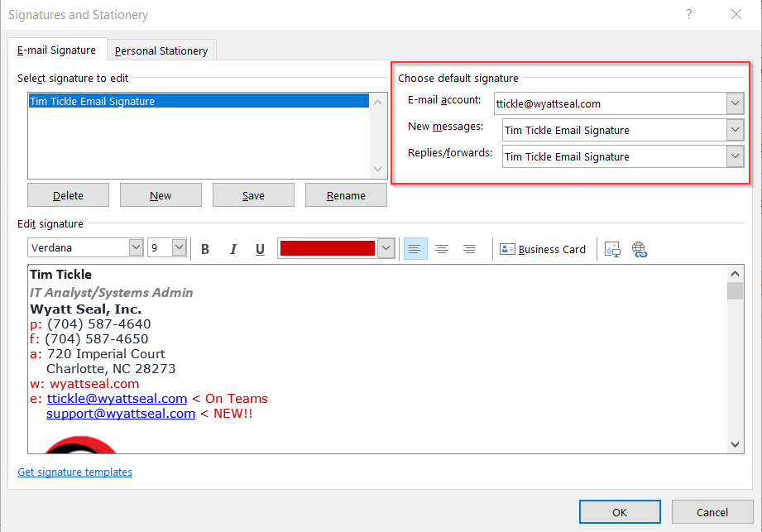Click fax number (704) 587-4650
The height and width of the screenshot is (532, 762).
[x=97, y=338]
